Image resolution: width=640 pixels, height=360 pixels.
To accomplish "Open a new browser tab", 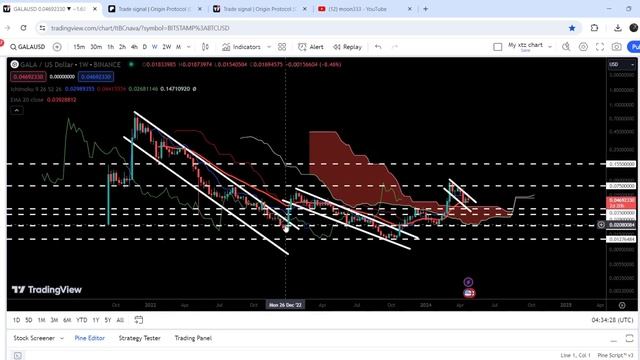I will (426, 9).
